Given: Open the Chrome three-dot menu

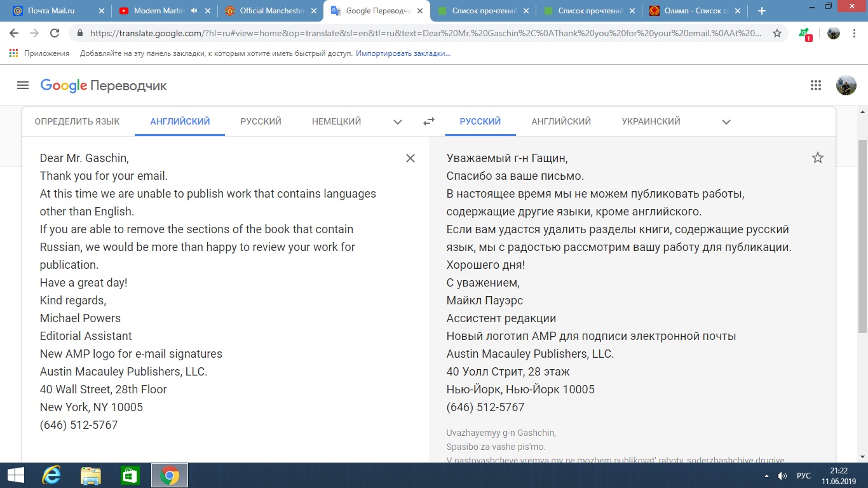Looking at the screenshot, I should [x=854, y=34].
